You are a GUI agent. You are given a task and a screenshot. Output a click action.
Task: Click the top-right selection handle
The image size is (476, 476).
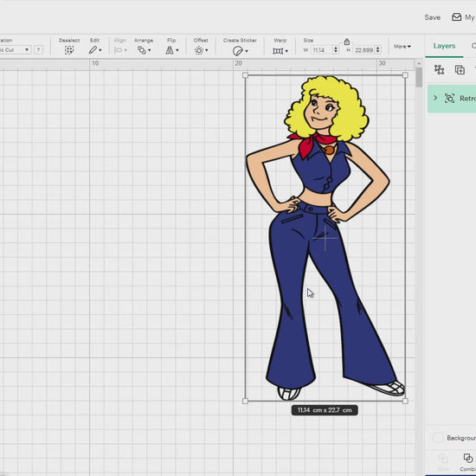click(405, 75)
